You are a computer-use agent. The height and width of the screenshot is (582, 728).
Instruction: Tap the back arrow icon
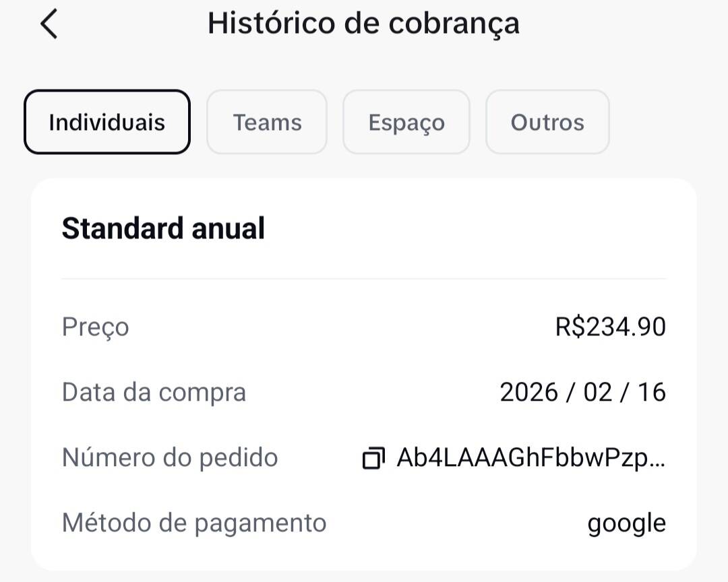click(49, 25)
